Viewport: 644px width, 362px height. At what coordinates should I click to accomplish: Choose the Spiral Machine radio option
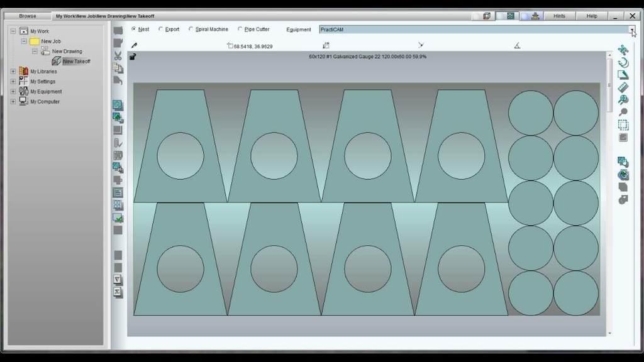click(191, 29)
